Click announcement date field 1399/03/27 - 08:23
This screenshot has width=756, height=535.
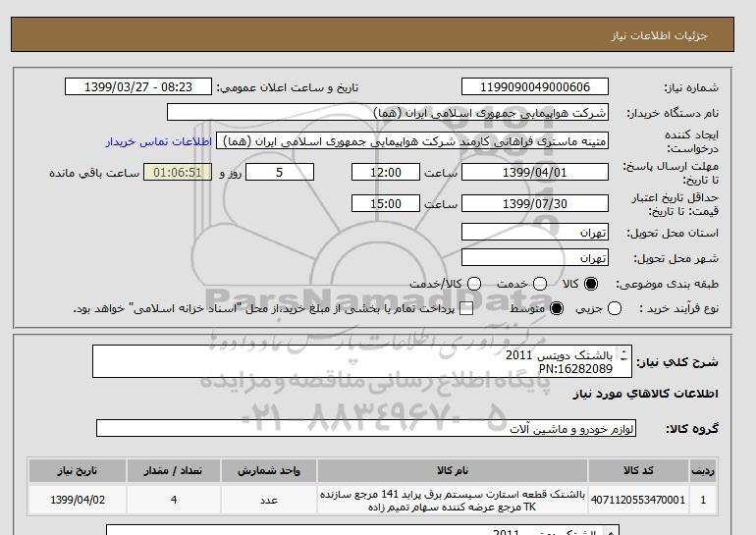tap(138, 86)
